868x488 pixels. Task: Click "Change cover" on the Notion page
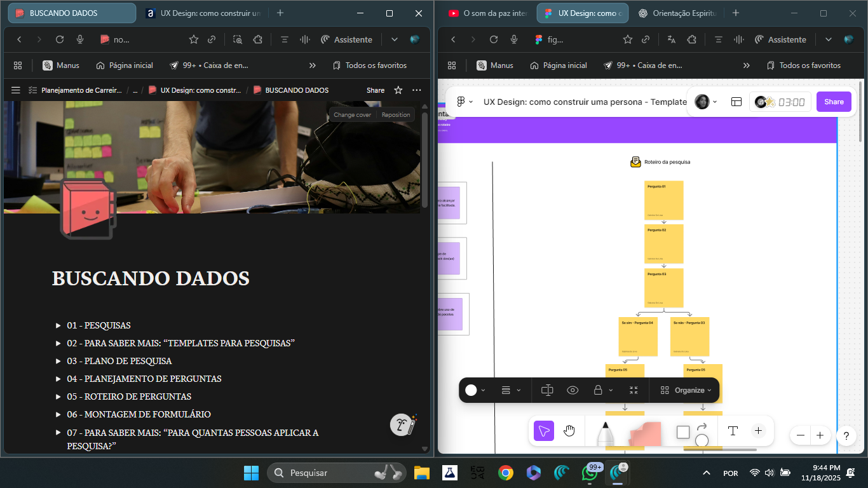[352, 114]
